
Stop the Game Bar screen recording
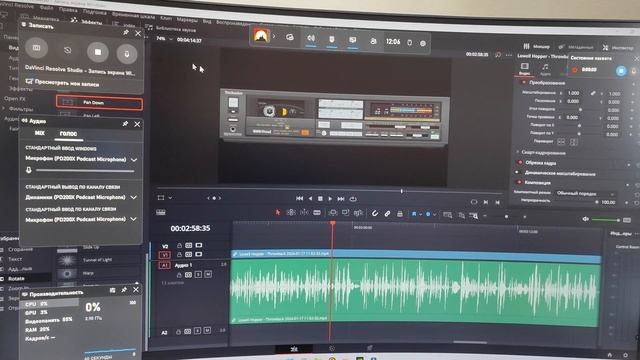click(98, 52)
